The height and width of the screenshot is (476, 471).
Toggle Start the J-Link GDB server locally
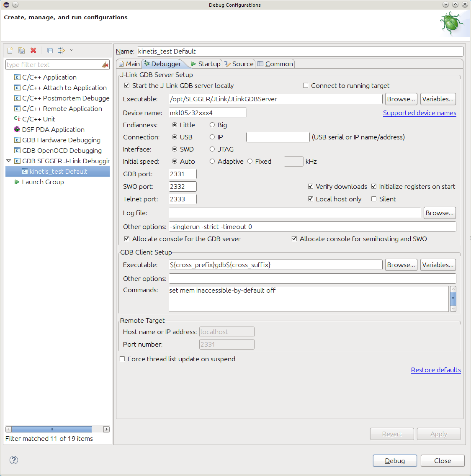tap(126, 85)
